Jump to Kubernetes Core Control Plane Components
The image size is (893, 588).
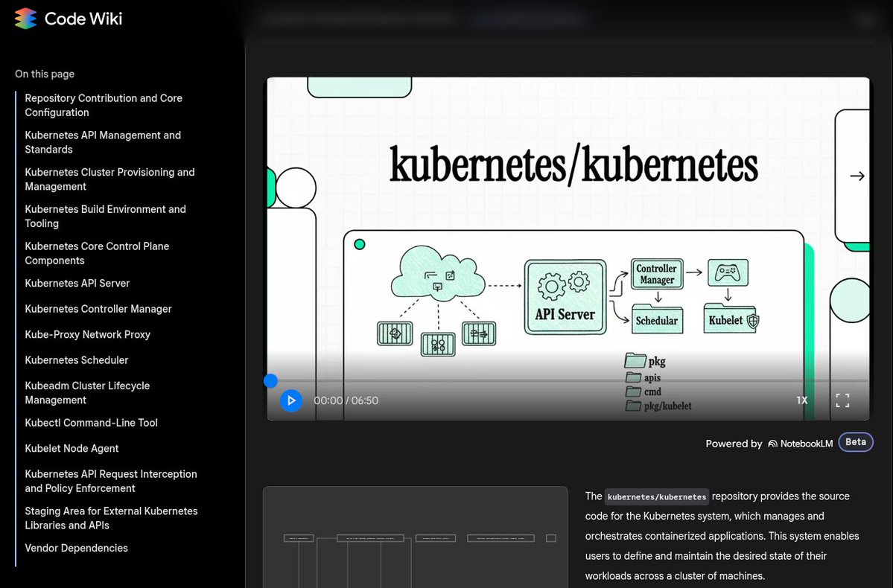pos(97,253)
